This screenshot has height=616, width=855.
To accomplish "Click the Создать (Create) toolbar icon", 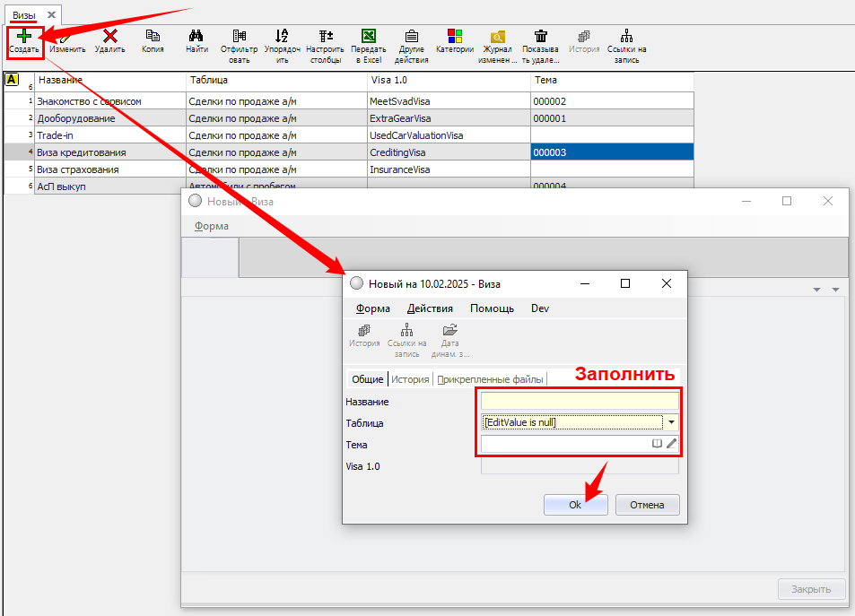I will tap(24, 37).
